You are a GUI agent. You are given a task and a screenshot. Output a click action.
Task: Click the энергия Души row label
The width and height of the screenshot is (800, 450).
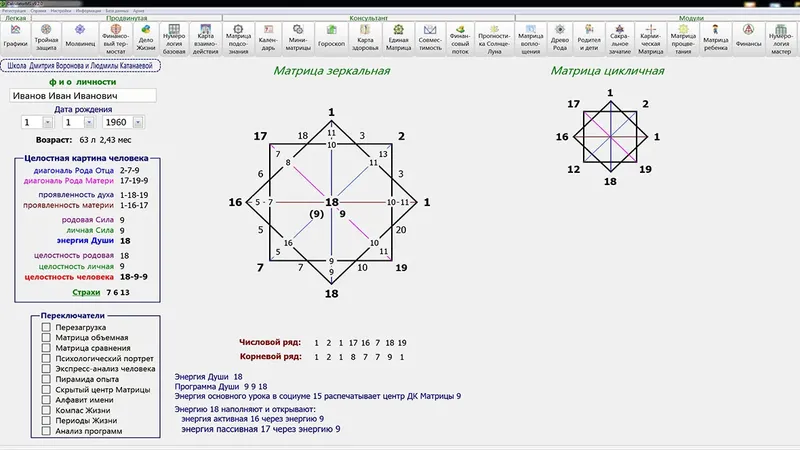point(85,241)
